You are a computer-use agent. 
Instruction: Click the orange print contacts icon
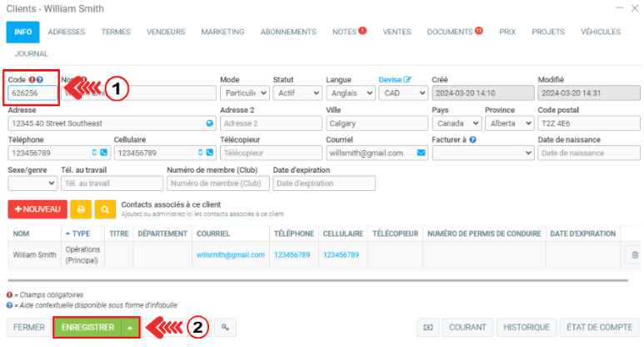(x=82, y=209)
